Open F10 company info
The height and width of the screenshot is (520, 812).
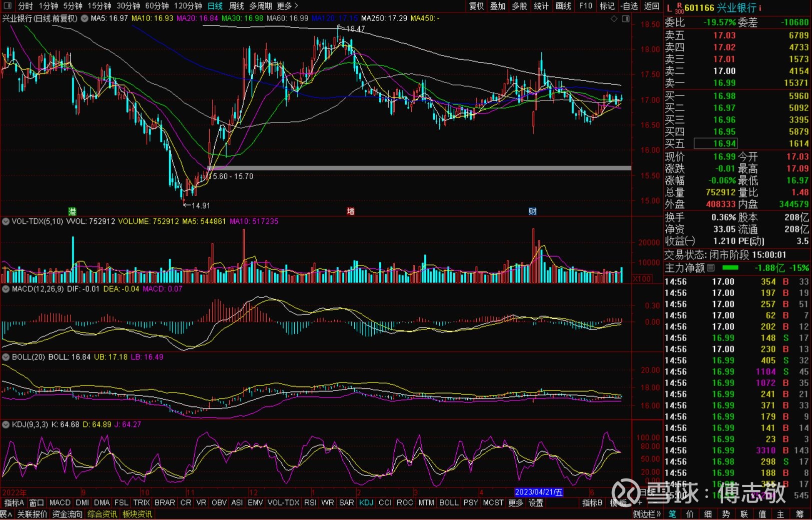(585, 6)
